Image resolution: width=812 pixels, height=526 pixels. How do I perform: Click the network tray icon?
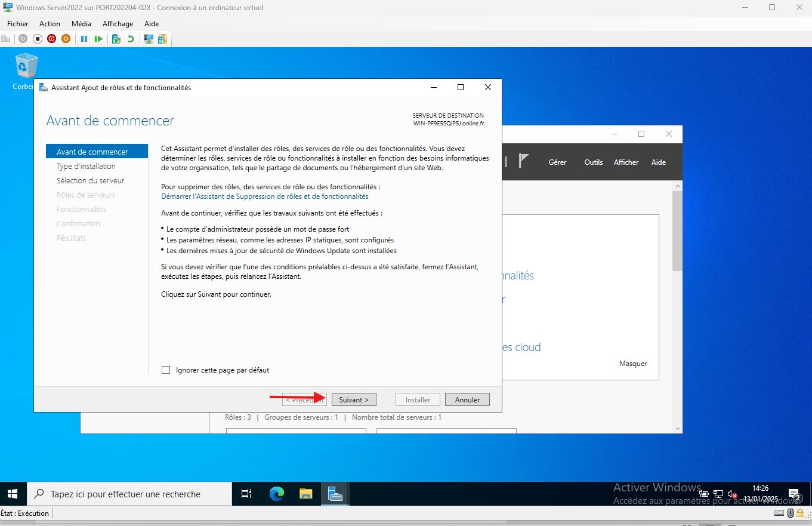click(718, 494)
